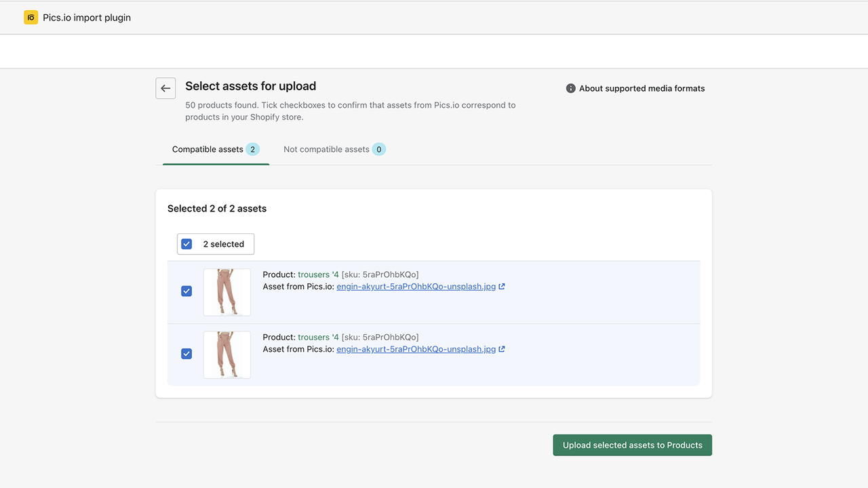Screen dimensions: 868x488
Task: Click the second trousers image thumbnail
Action: click(x=226, y=354)
